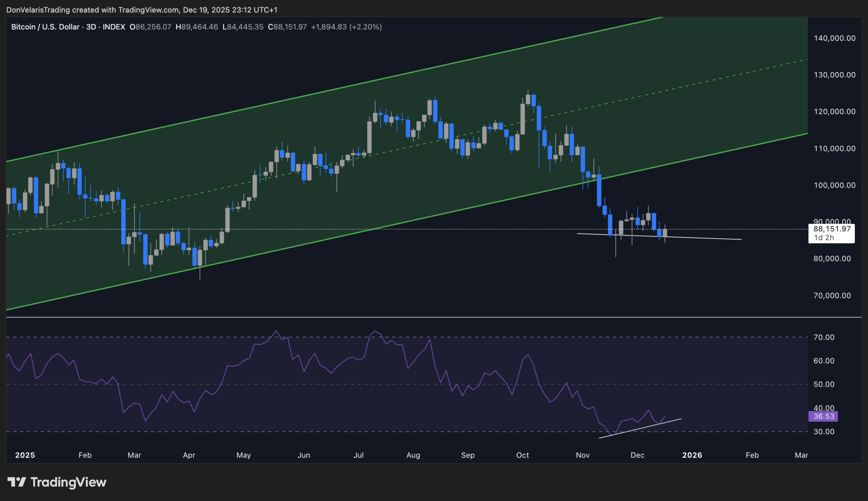Click the TradingView logo icon
The image size is (868, 501).
pos(17,482)
